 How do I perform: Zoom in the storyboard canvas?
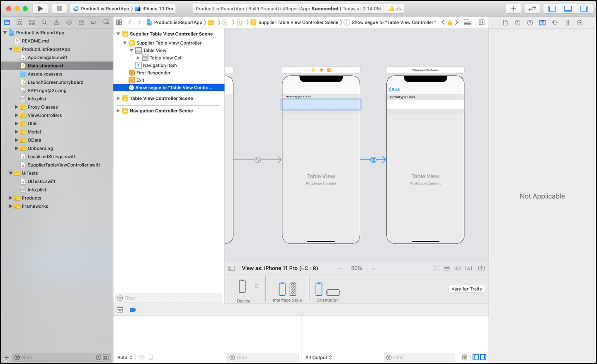pyautogui.click(x=374, y=268)
